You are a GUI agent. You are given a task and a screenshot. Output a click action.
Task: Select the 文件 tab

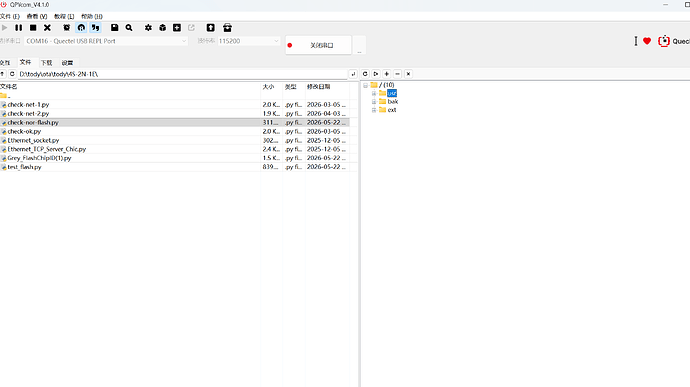(26, 62)
